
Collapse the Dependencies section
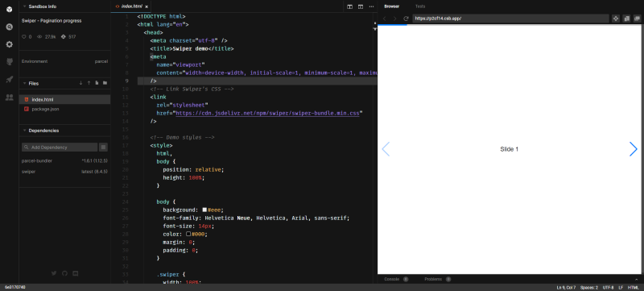[x=25, y=131]
